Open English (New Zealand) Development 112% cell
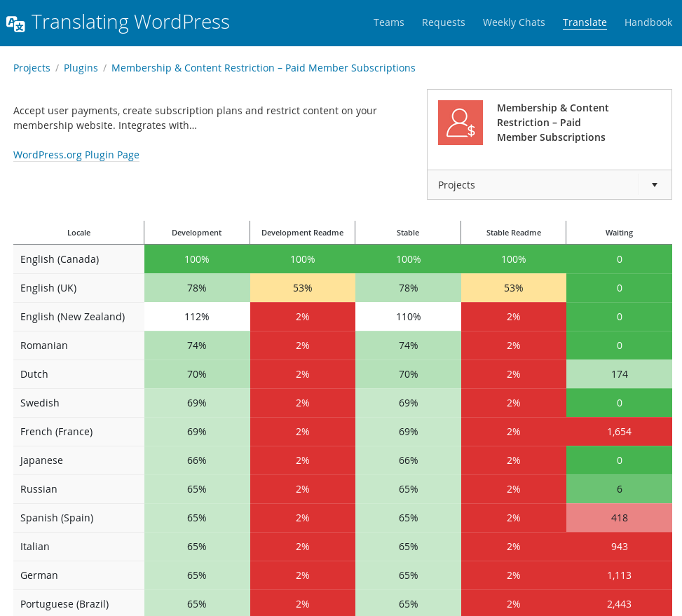The height and width of the screenshot is (616, 682). [197, 317]
